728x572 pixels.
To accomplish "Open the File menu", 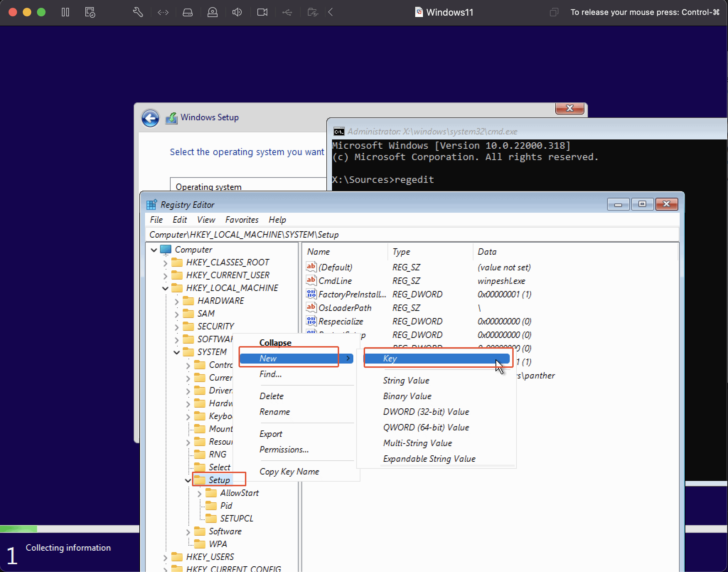I will pyautogui.click(x=156, y=220).
